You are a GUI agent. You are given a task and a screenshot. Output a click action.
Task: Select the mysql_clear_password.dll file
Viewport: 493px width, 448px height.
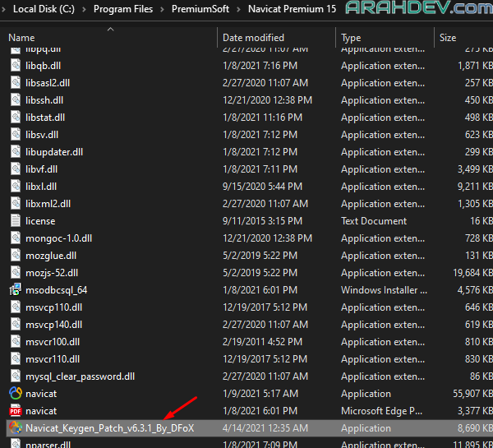(80, 376)
